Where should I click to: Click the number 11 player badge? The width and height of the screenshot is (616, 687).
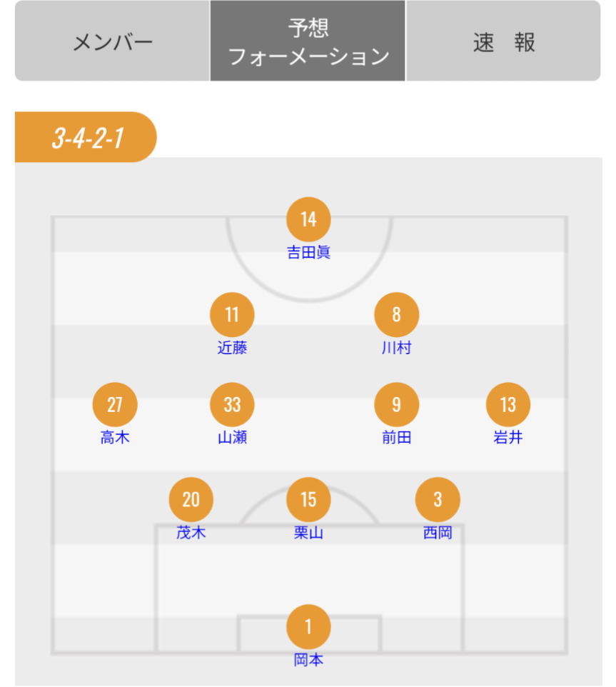(232, 314)
